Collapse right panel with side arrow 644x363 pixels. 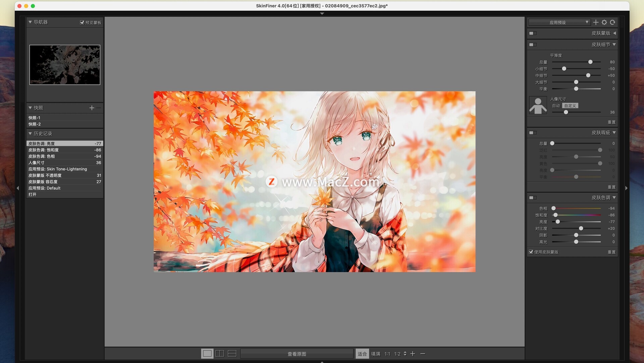[x=626, y=188]
